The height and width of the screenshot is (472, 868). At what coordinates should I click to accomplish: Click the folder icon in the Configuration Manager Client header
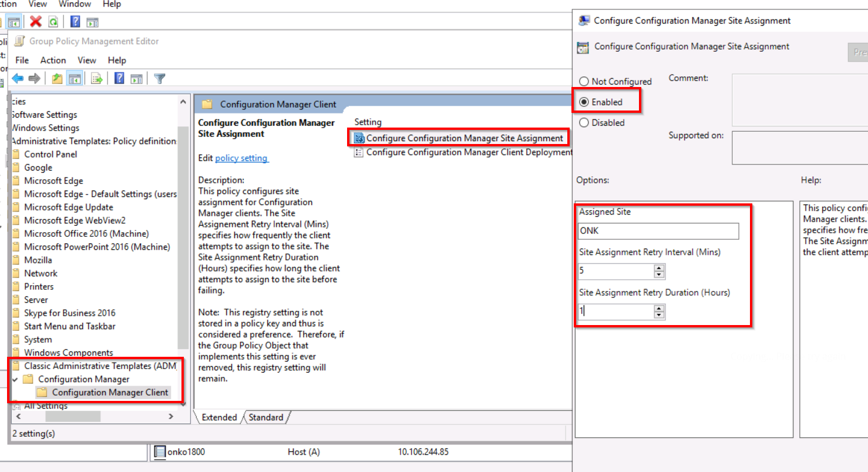207,105
